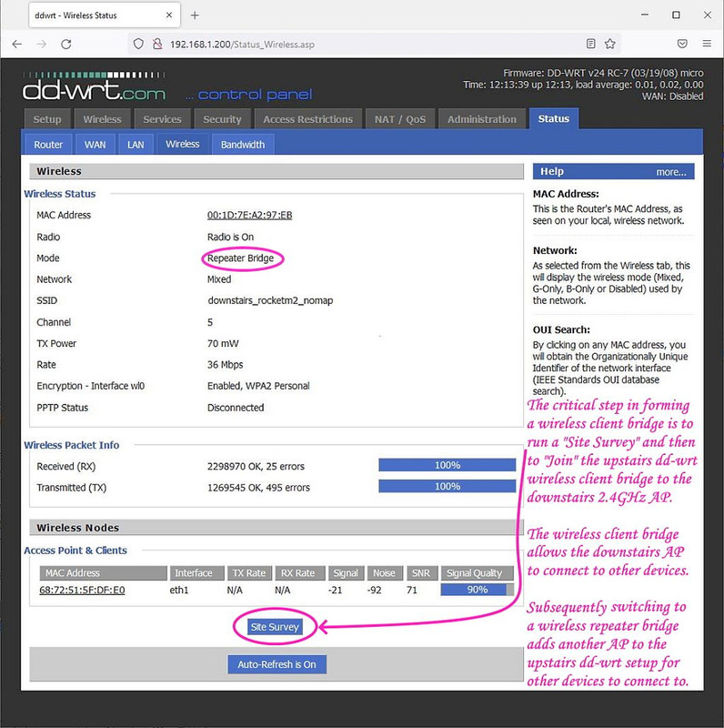Screen dimensions: 724x728
Task: Switch to the Router status sub-tab
Action: pos(48,145)
